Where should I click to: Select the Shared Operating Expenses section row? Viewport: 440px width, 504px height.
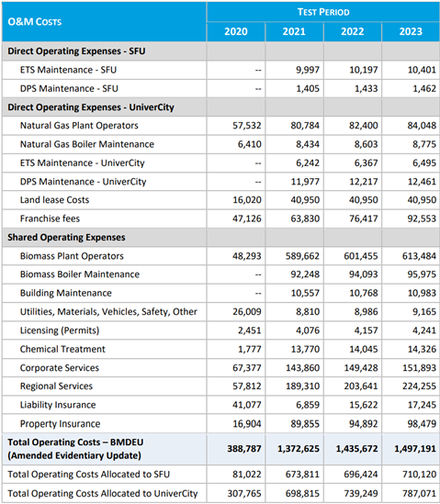[220, 237]
